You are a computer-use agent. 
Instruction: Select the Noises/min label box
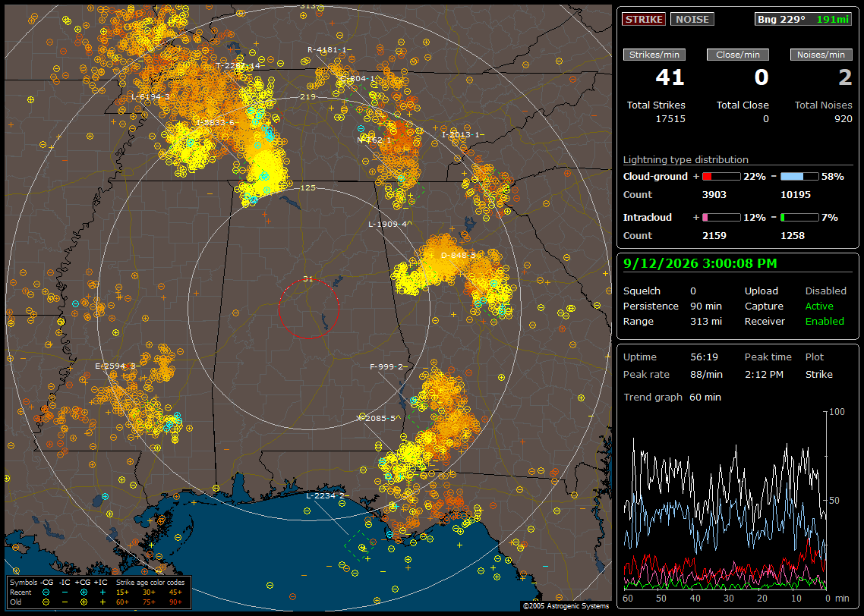point(821,55)
